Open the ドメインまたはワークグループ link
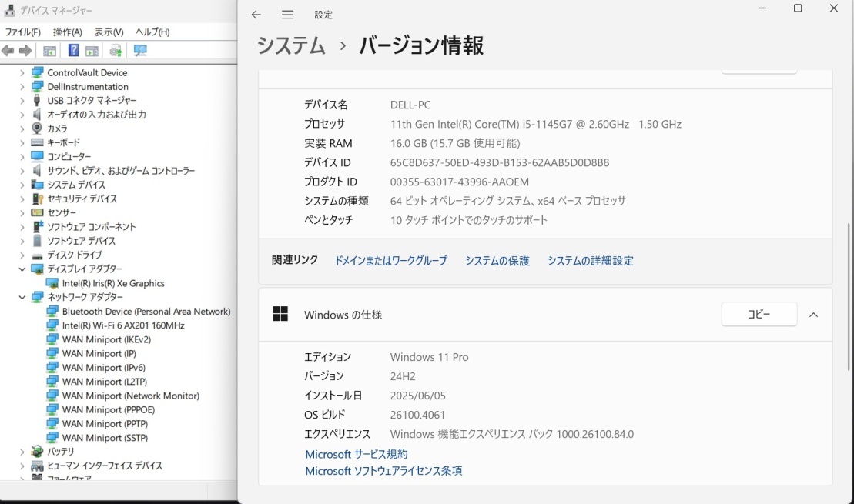Screen dimensions: 854x504 coord(391,261)
